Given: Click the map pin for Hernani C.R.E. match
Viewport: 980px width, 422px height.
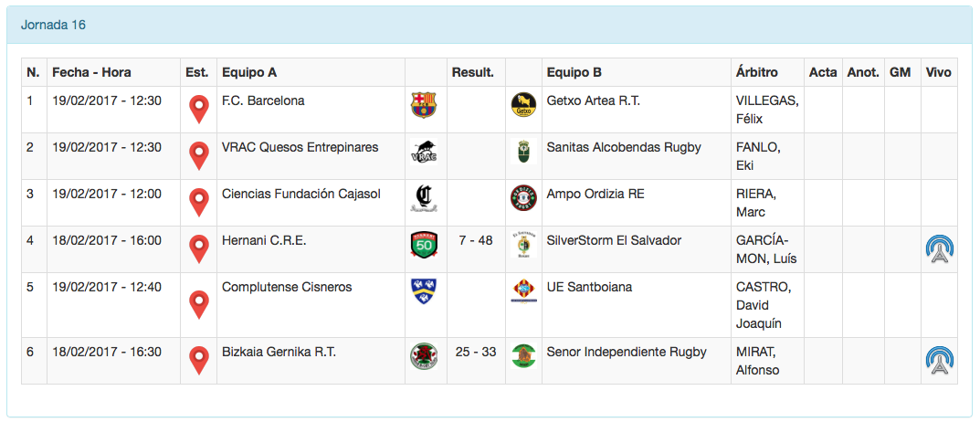Looking at the screenshot, I should click(x=198, y=249).
